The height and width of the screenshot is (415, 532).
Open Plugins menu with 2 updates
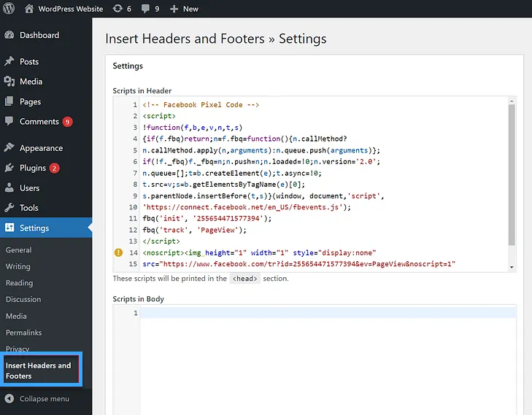click(34, 168)
